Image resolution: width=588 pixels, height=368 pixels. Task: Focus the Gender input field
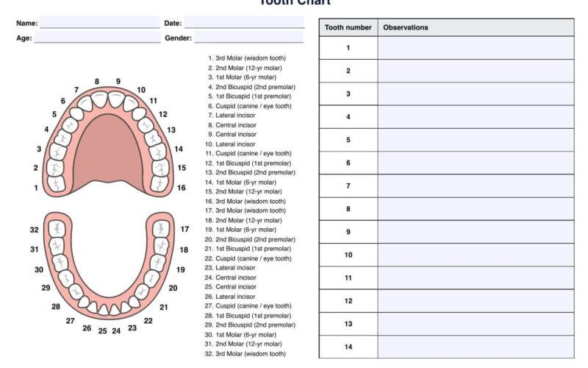[x=248, y=38]
